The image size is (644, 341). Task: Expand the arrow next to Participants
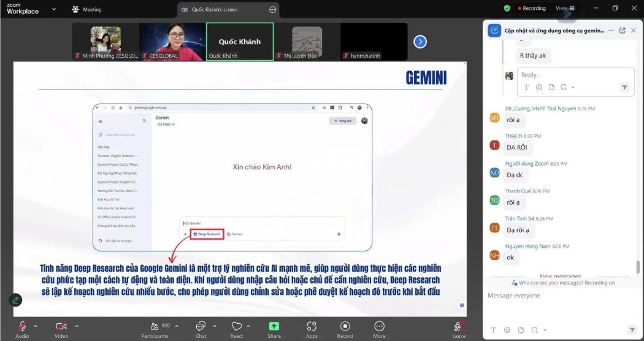point(177,326)
